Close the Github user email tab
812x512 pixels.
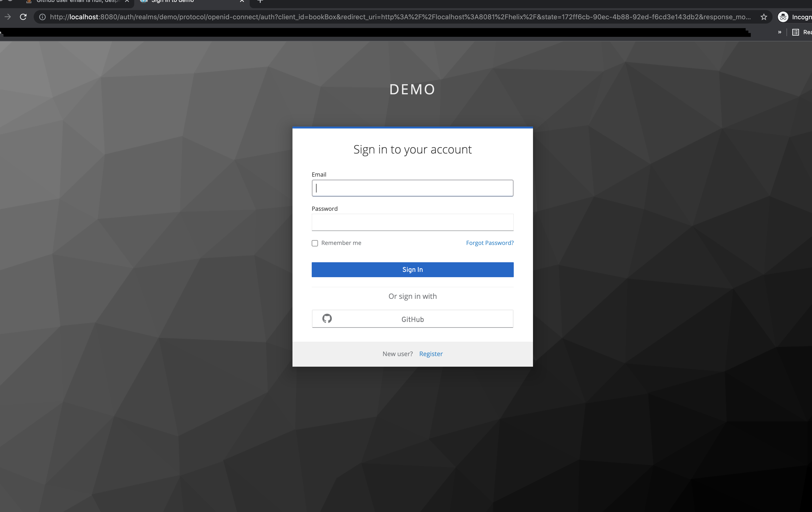coord(127,1)
